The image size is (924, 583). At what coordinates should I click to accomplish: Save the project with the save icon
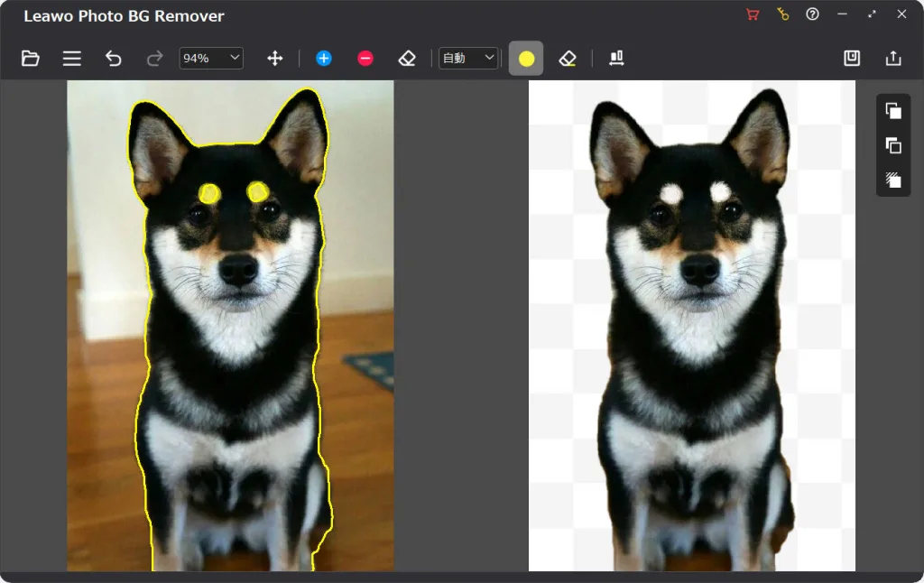pyautogui.click(x=852, y=59)
